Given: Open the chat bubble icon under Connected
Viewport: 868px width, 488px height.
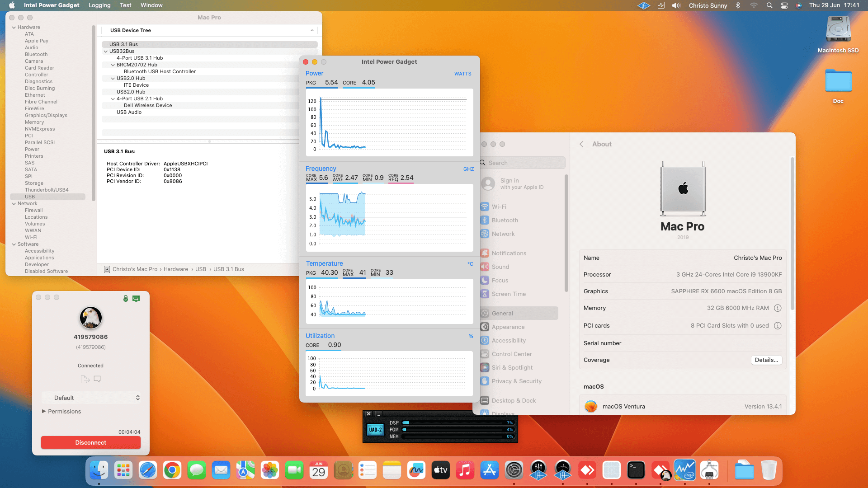Looking at the screenshot, I should click(97, 379).
